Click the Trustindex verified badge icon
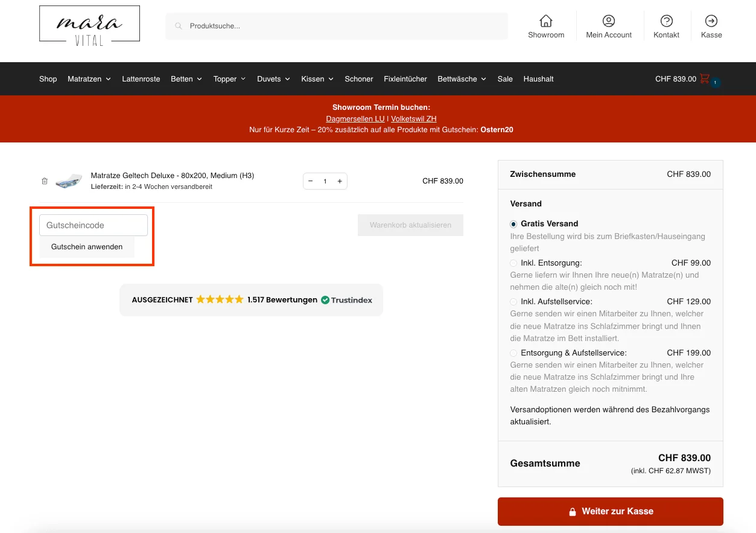The width and height of the screenshot is (756, 533). click(x=325, y=299)
